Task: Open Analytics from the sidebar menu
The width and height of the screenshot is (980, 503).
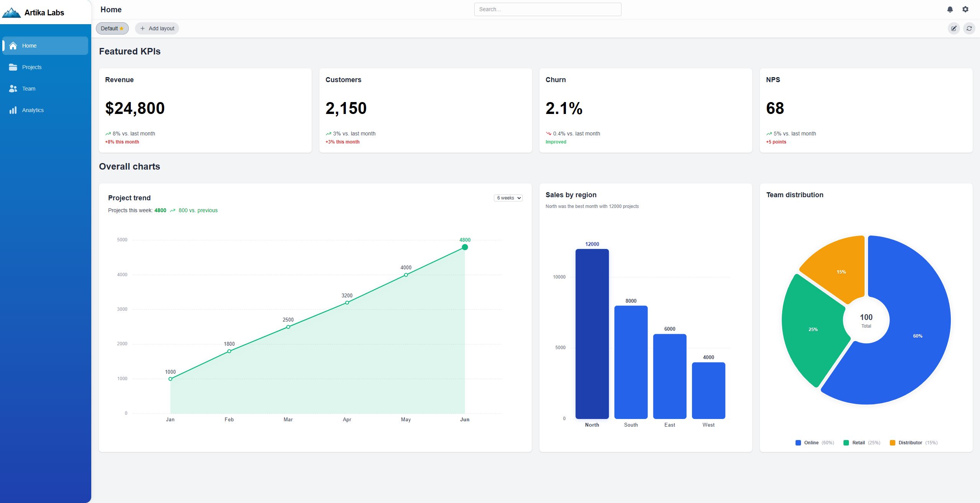Action: pyautogui.click(x=33, y=110)
